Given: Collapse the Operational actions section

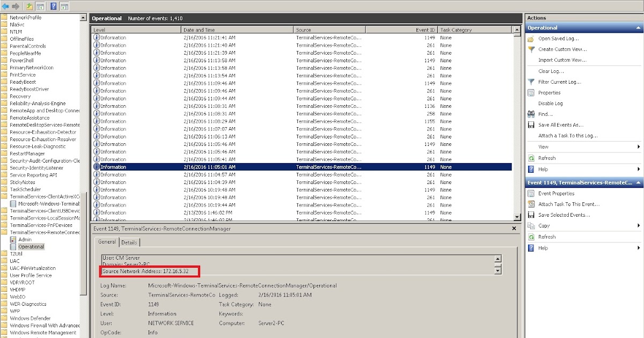Looking at the screenshot, I should point(639,27).
